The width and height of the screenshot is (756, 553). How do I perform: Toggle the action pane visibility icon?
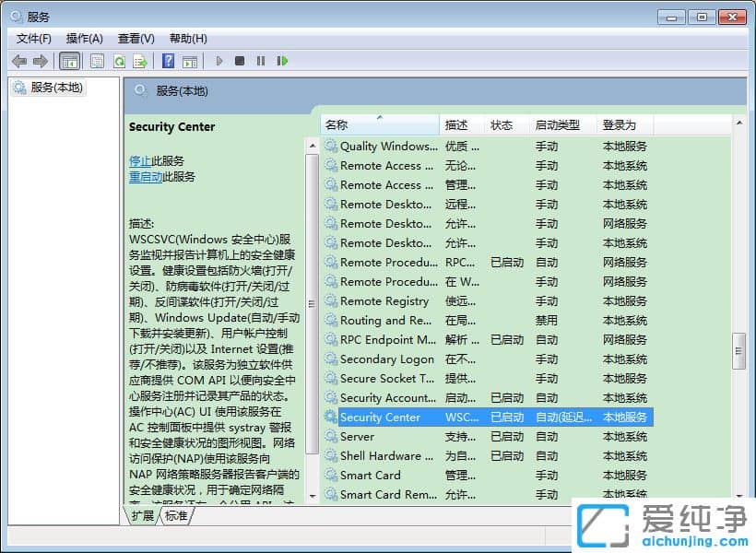pos(192,61)
